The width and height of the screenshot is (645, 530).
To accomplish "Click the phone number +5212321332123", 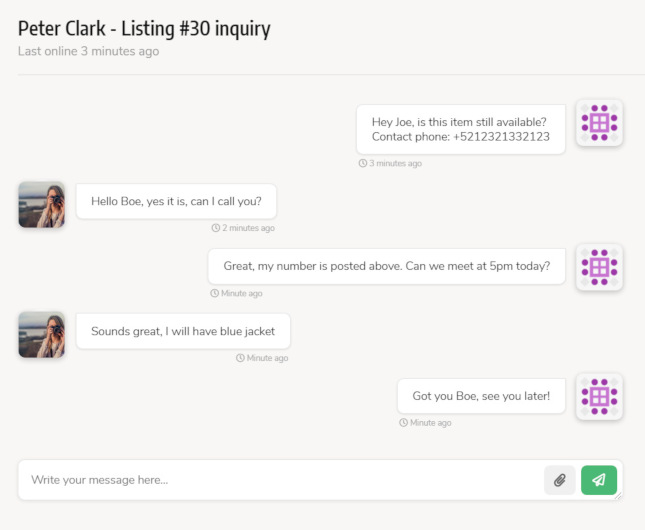I will click(x=501, y=137).
